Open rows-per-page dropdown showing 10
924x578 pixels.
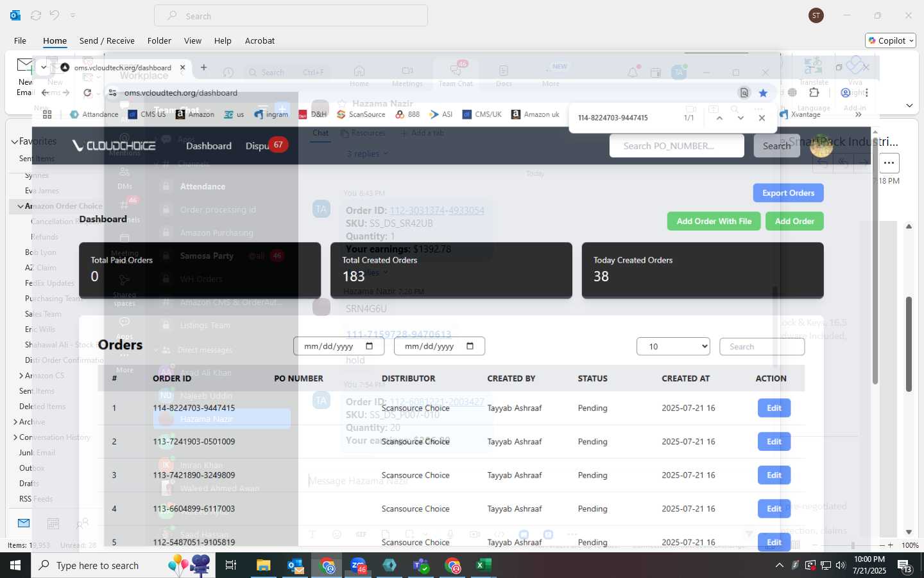pyautogui.click(x=673, y=347)
